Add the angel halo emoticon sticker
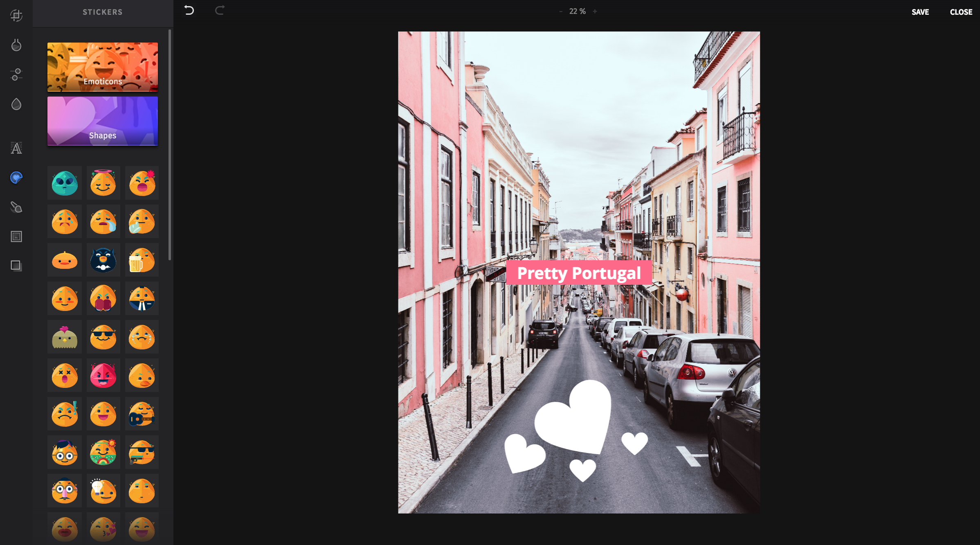Image resolution: width=980 pixels, height=545 pixels. [103, 183]
